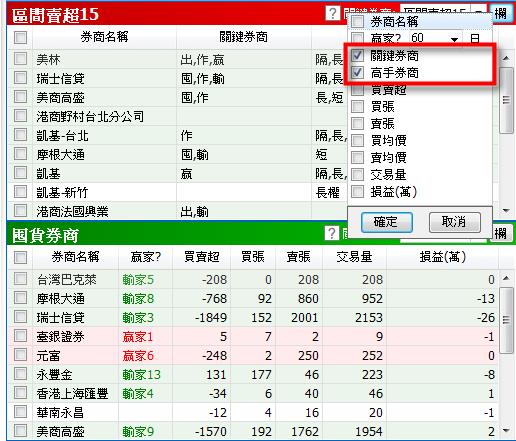This screenshot has width=516, height=441.
Task: Click lower table scrollbar up arrow
Action: (x=506, y=278)
